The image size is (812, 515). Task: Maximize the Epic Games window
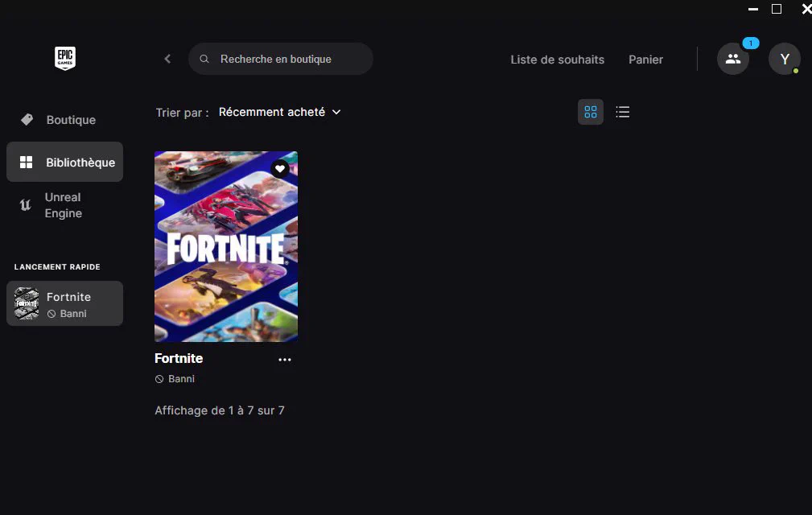point(777,9)
